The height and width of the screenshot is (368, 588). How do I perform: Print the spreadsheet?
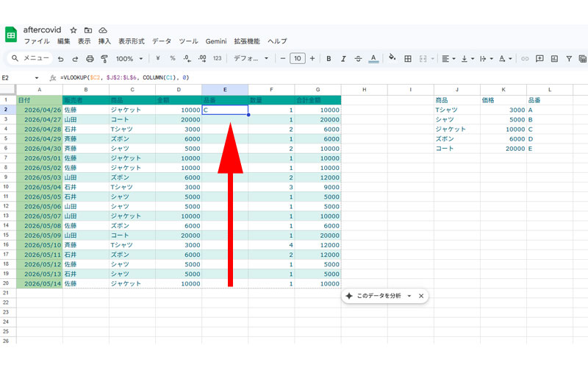coord(90,59)
